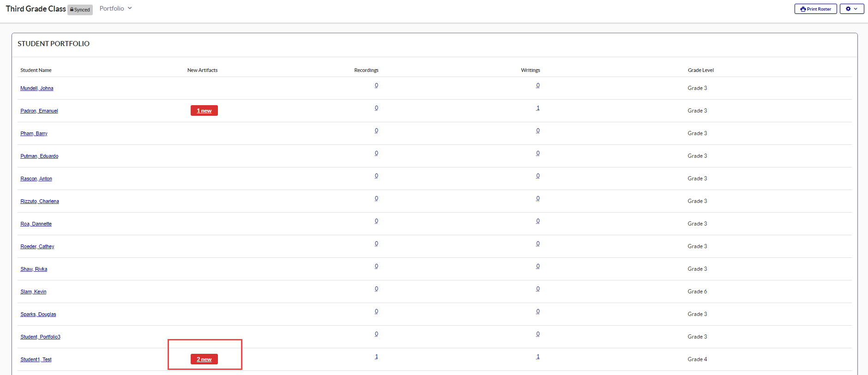868x375 pixels.
Task: Click Pham, Barry's recordings count
Action: [376, 131]
